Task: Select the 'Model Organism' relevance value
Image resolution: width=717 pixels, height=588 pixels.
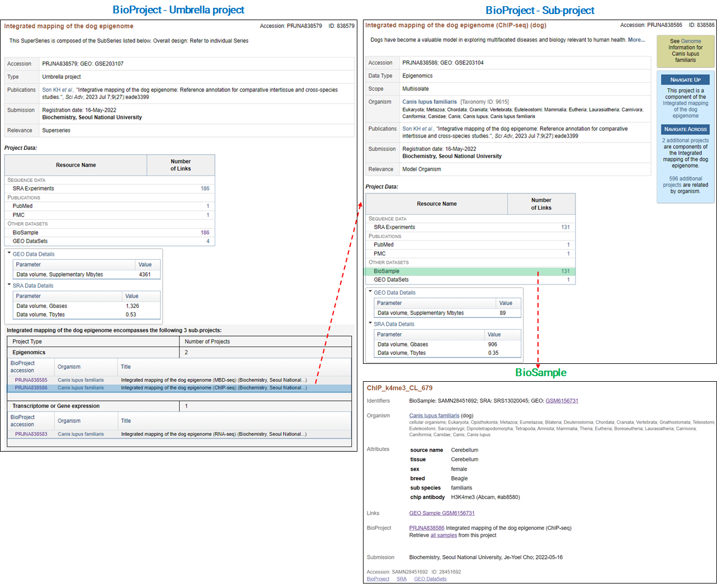Action: [x=422, y=169]
